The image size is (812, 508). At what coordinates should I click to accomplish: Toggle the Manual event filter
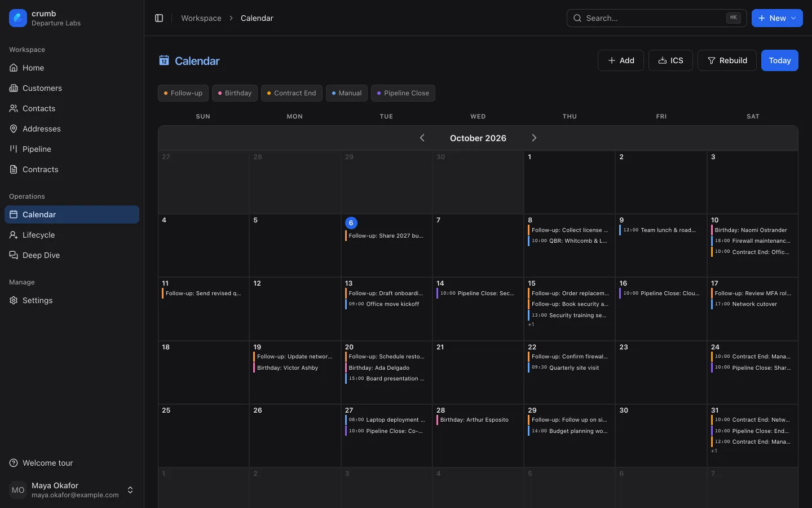(x=347, y=93)
